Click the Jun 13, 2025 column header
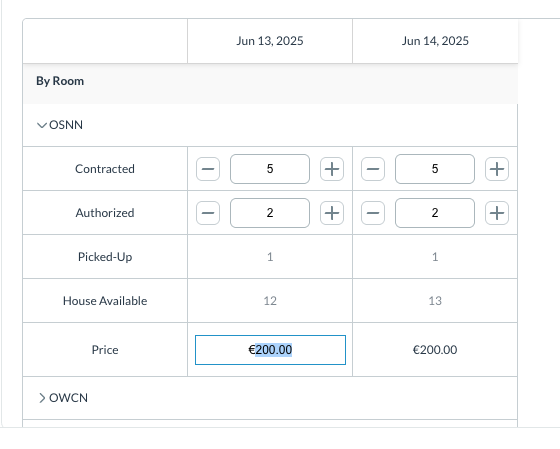This screenshot has height=449, width=560. click(x=270, y=41)
